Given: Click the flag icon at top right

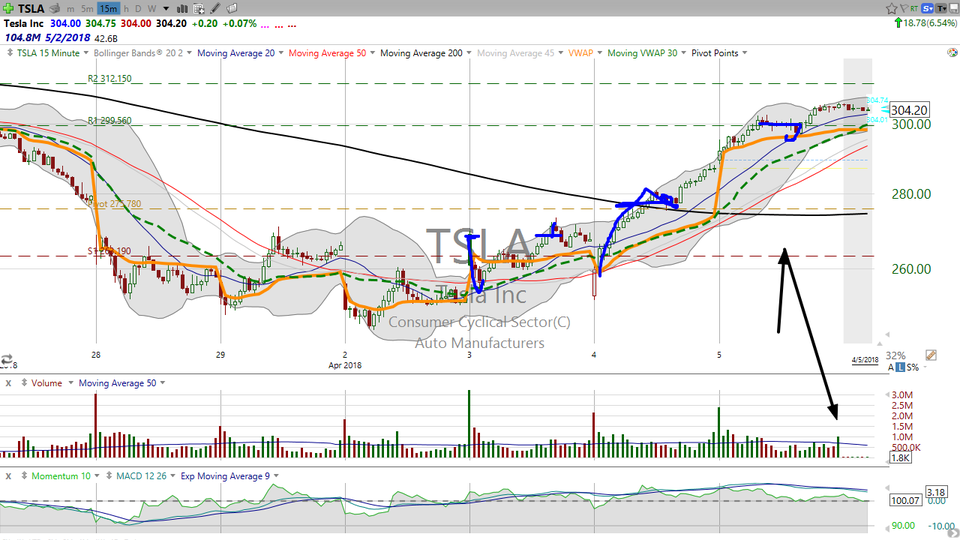Looking at the screenshot, I should pos(904,9).
